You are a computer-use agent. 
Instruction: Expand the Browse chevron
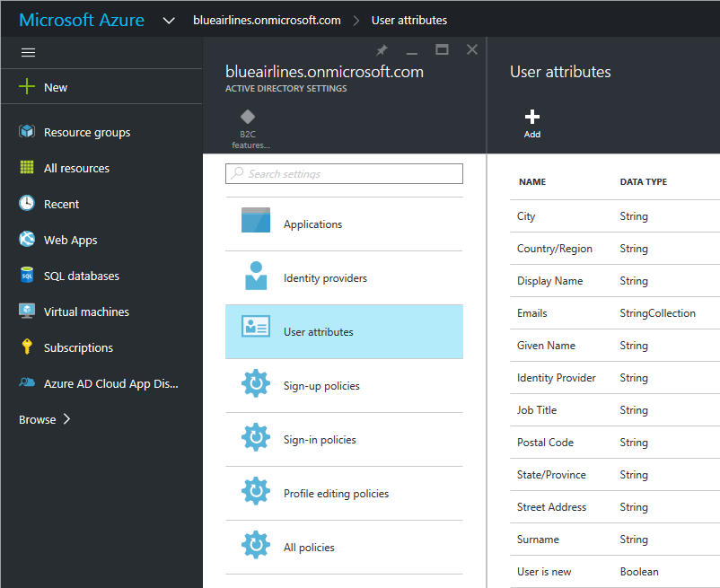[66, 418]
